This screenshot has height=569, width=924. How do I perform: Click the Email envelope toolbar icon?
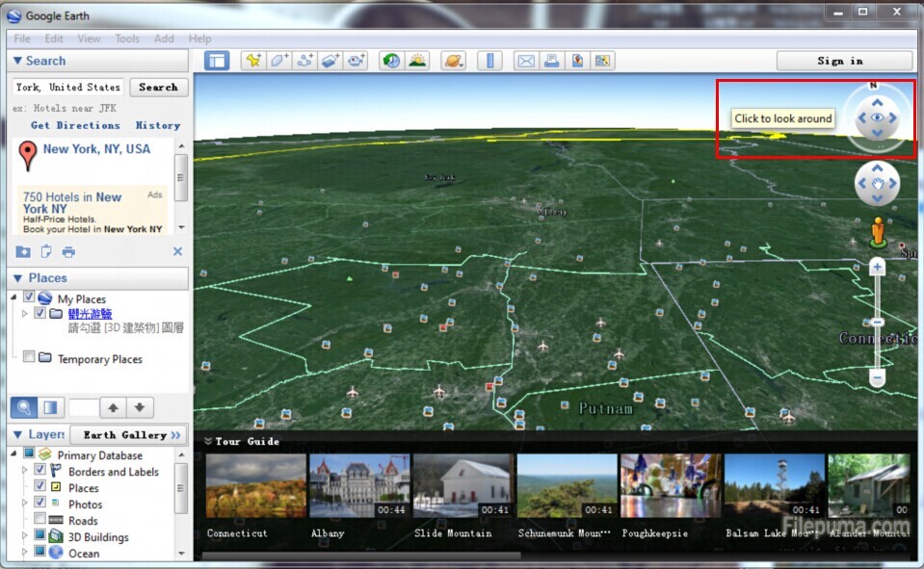coord(525,61)
